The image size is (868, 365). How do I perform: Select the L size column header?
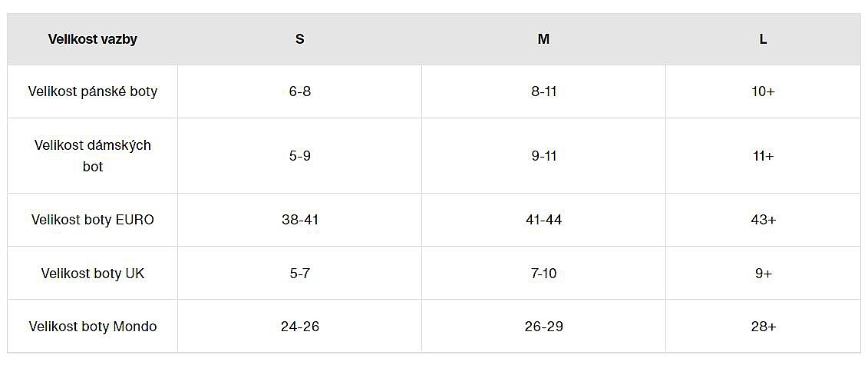pyautogui.click(x=763, y=39)
